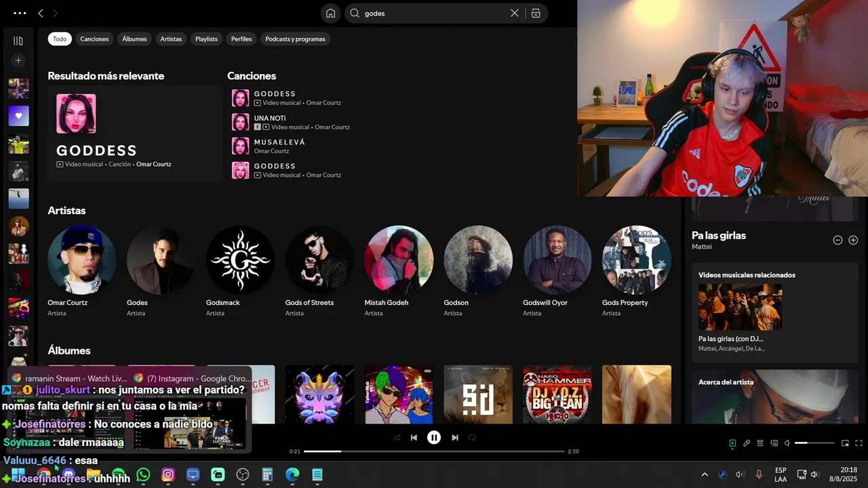Image resolution: width=868 pixels, height=488 pixels.
Task: Open the Gods of Streets artist card
Action: (319, 271)
